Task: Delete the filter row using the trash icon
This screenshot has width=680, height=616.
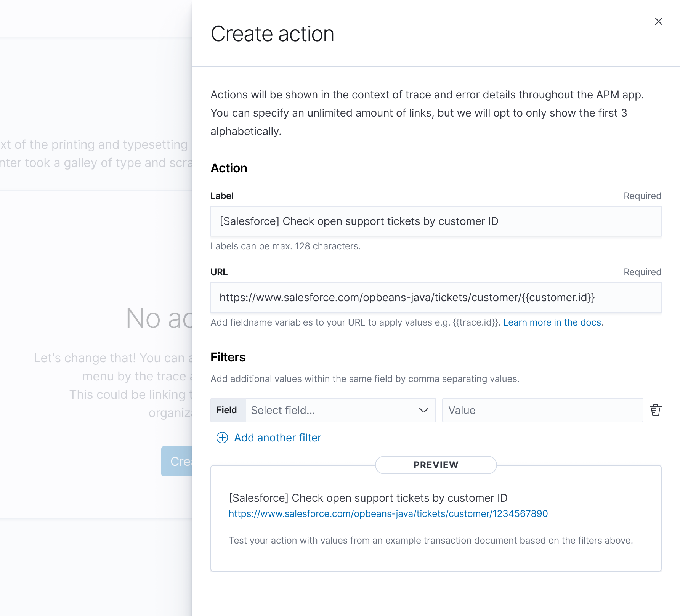Action: click(x=656, y=410)
